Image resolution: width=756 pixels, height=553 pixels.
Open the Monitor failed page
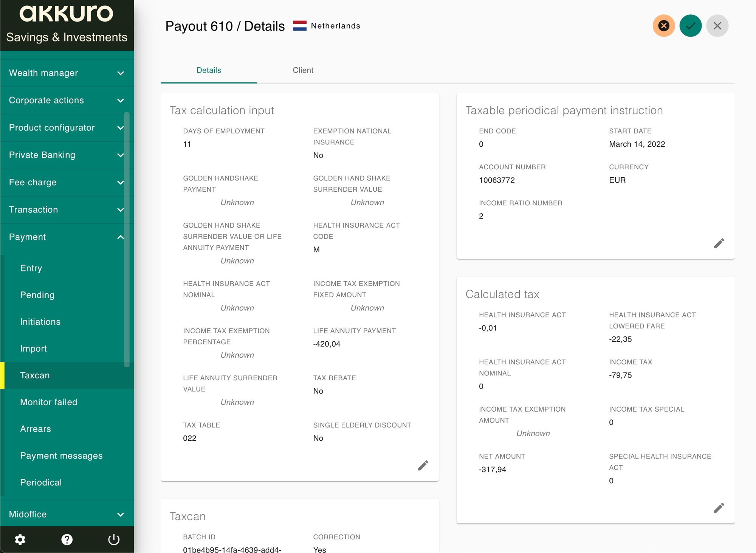pos(67,402)
